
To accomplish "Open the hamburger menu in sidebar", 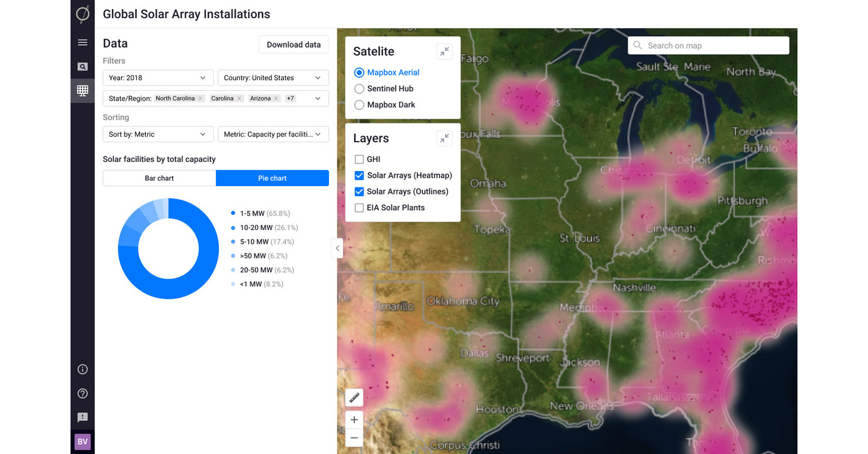I will 83,43.
